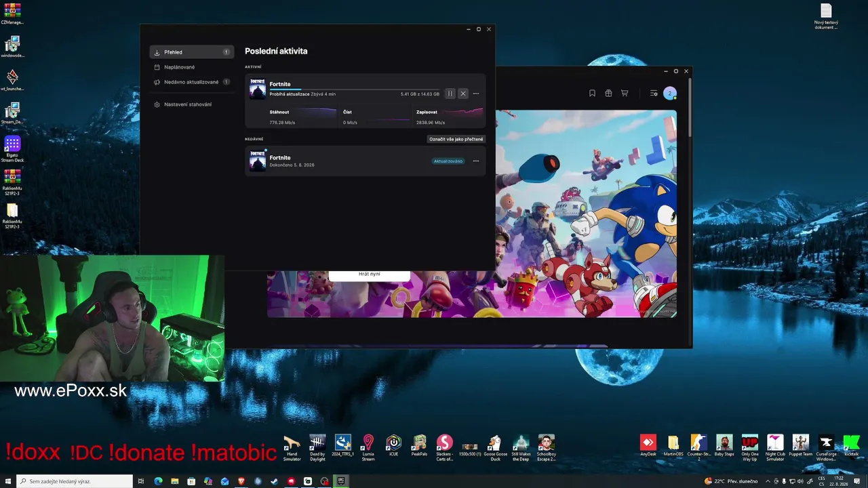Select the Slackers - Carts of... desktop shortcut
Viewport: 868px width, 488px height.
[x=444, y=448]
